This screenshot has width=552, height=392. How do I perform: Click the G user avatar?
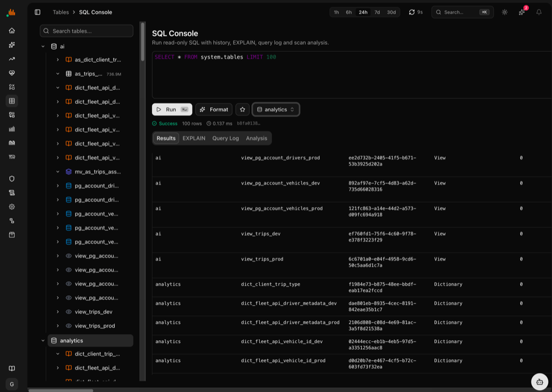pyautogui.click(x=12, y=384)
